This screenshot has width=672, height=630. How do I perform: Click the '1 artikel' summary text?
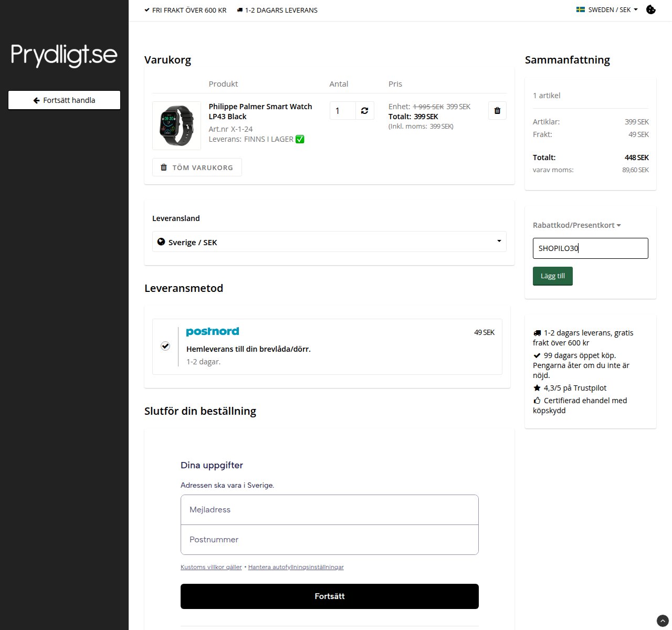point(547,96)
